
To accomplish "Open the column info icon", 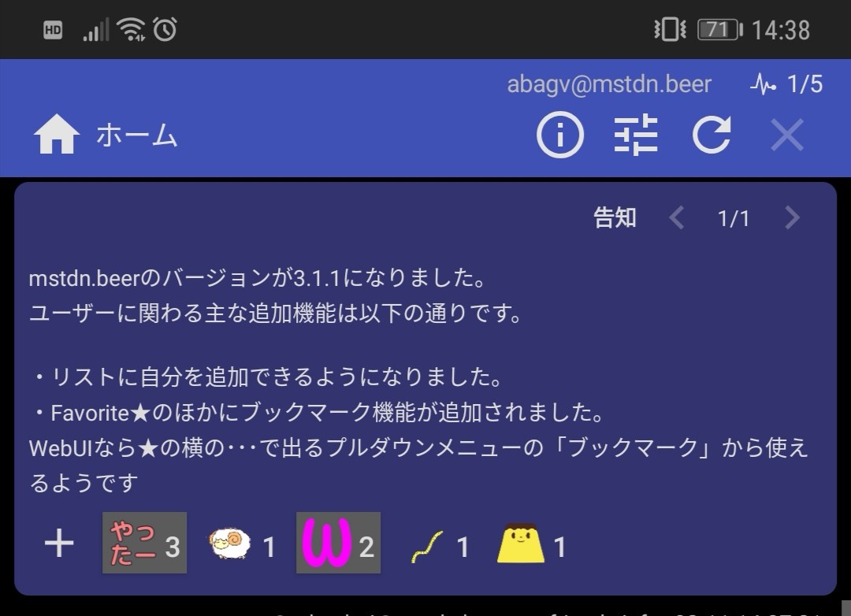I will click(x=559, y=135).
